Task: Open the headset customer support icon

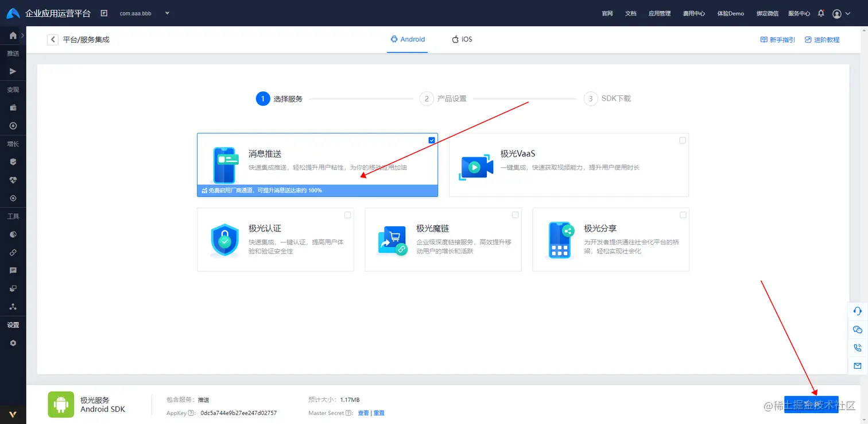Action: point(858,311)
